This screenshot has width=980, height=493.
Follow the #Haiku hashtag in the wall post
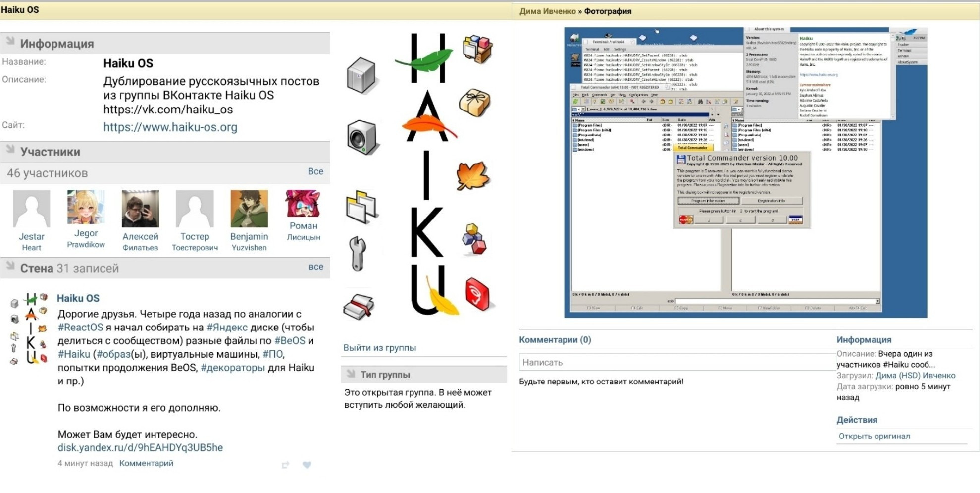74,354
